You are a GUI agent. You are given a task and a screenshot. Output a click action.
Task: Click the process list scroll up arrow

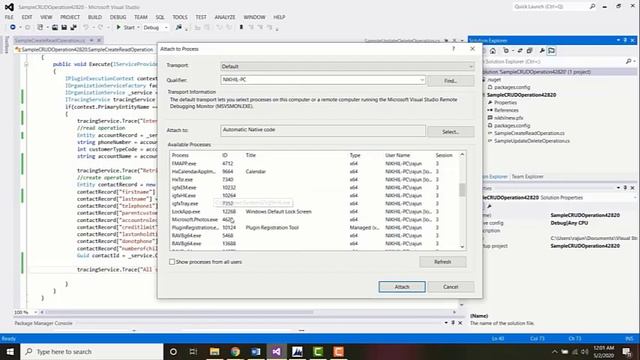coord(462,155)
